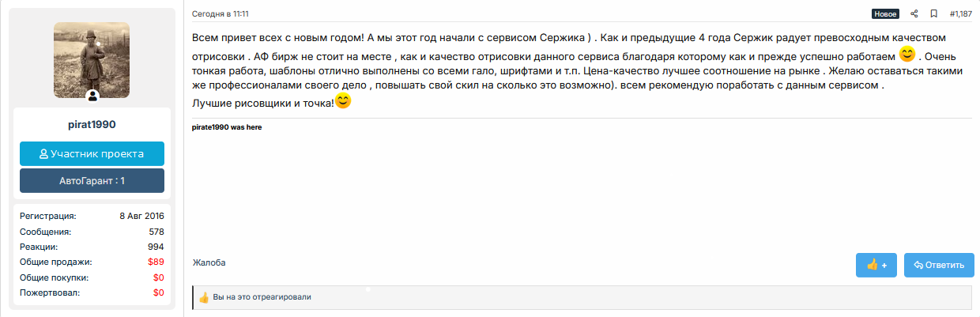Click the smiley emoji after "работаем"
980x317 pixels.
[907, 55]
